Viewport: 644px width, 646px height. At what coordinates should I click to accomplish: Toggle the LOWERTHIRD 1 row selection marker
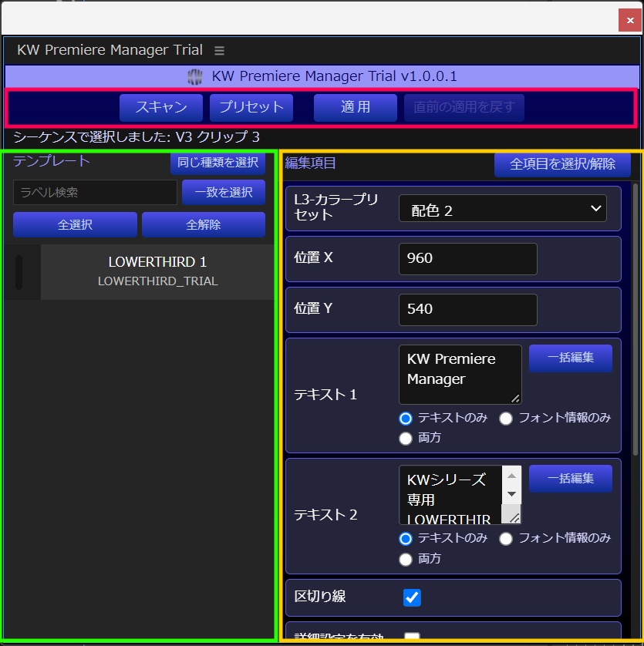pyautogui.click(x=19, y=272)
